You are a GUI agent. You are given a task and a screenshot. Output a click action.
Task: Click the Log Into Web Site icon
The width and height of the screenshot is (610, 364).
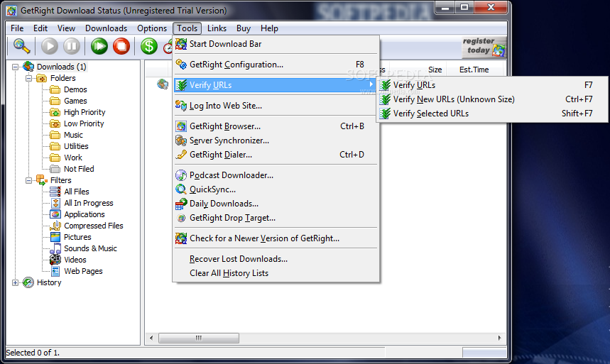pos(181,106)
